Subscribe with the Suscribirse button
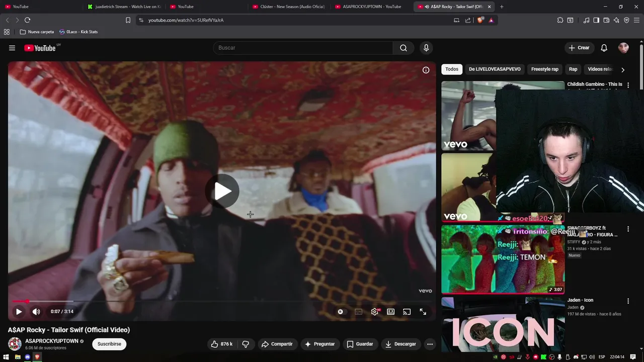The width and height of the screenshot is (644, 362). 109,344
